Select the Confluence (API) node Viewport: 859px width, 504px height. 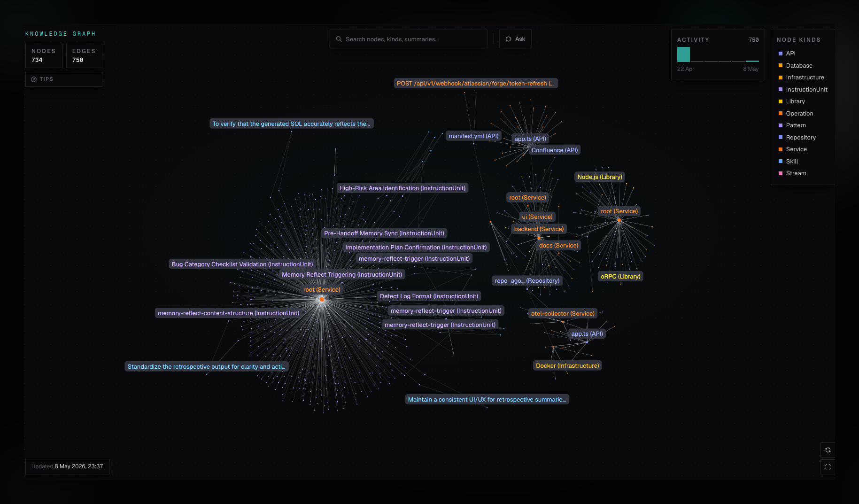[x=555, y=150]
